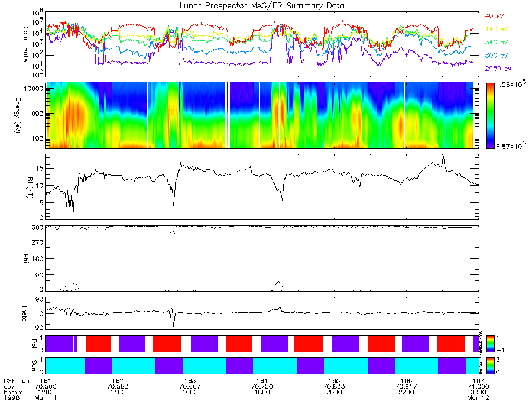Click the 'hhmm' row label

[13, 392]
